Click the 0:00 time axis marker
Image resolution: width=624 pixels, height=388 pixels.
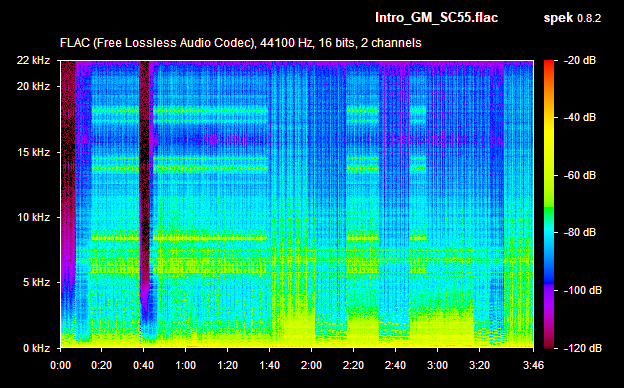tap(60, 365)
